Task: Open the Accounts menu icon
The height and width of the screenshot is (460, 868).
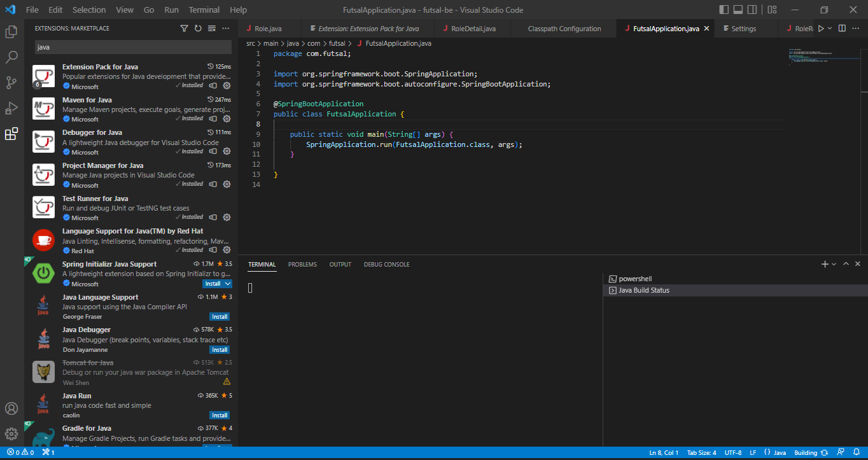Action: [11, 408]
